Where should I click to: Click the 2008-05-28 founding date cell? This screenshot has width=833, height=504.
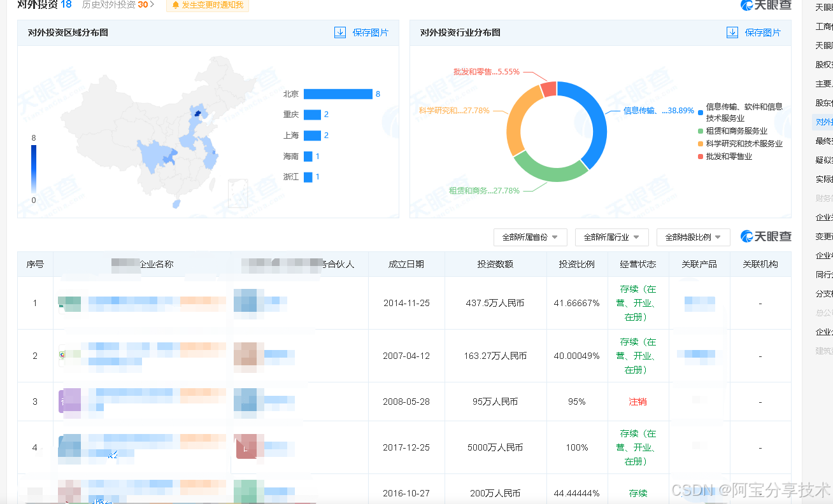(406, 402)
